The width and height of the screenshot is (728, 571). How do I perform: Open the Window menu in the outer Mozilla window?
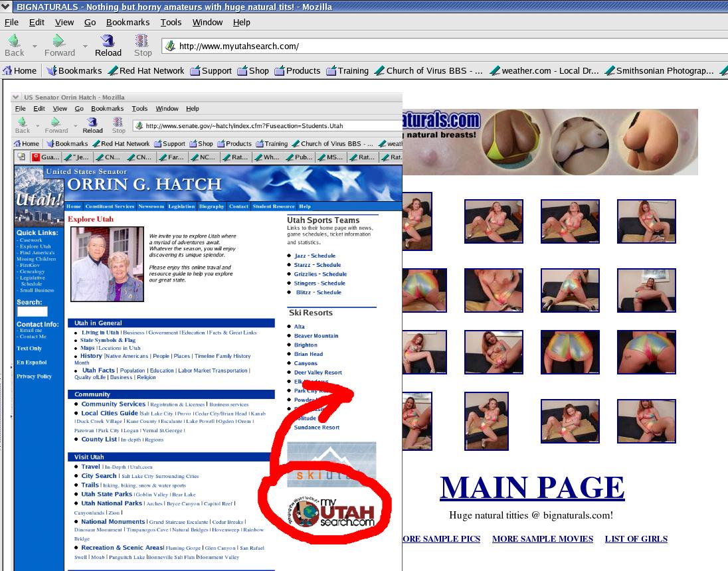(207, 23)
